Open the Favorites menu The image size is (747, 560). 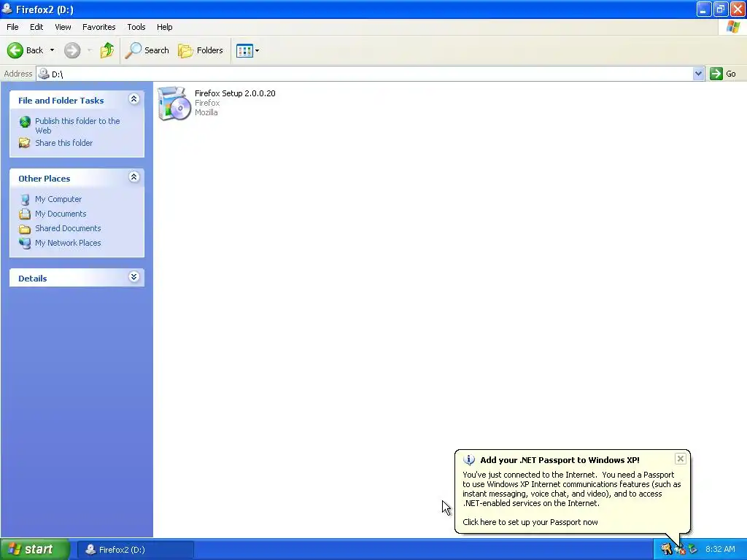pos(99,27)
